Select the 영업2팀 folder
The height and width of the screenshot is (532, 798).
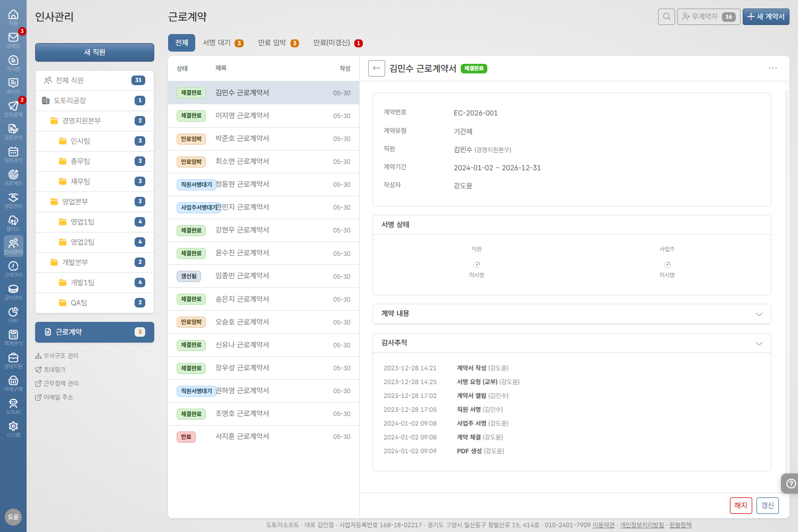point(95,242)
